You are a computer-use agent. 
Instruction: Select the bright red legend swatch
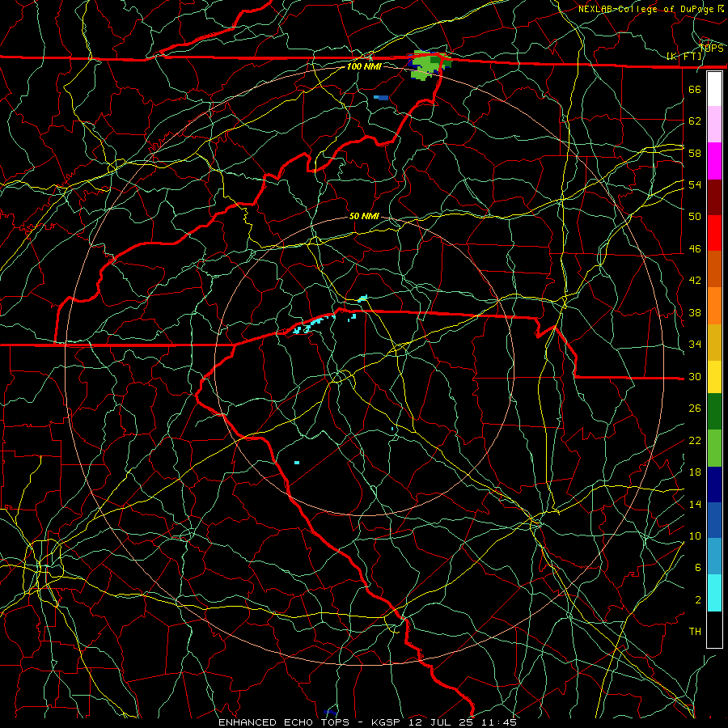714,233
